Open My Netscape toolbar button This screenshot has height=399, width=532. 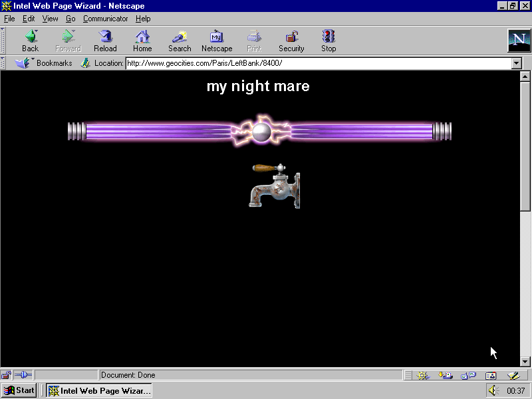[217, 41]
